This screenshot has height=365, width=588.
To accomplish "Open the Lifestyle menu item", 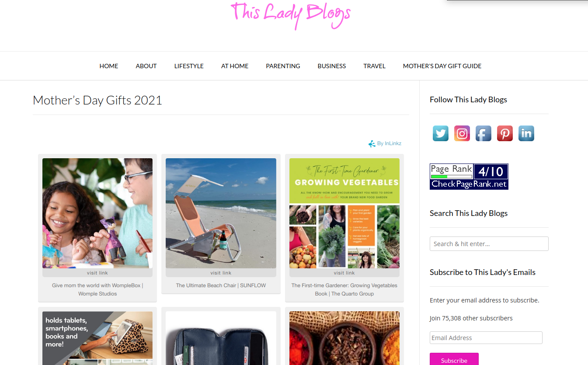I will coord(189,66).
